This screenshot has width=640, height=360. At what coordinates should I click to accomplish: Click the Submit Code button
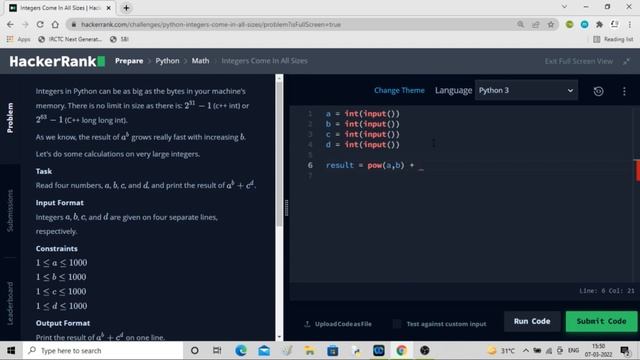(x=601, y=321)
